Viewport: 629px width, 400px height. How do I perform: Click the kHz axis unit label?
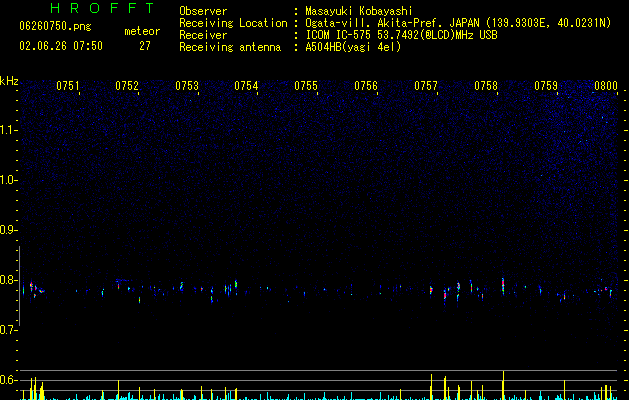[x=9, y=81]
